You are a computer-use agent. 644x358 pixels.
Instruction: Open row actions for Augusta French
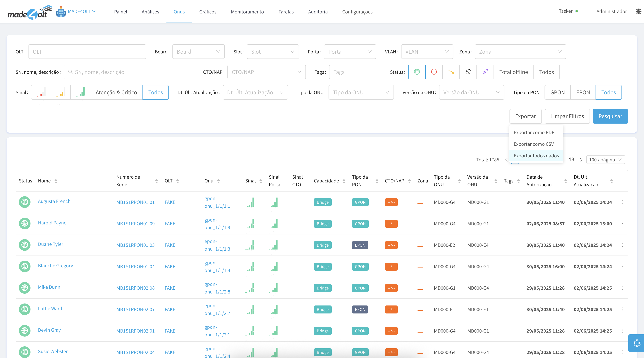[x=622, y=202]
